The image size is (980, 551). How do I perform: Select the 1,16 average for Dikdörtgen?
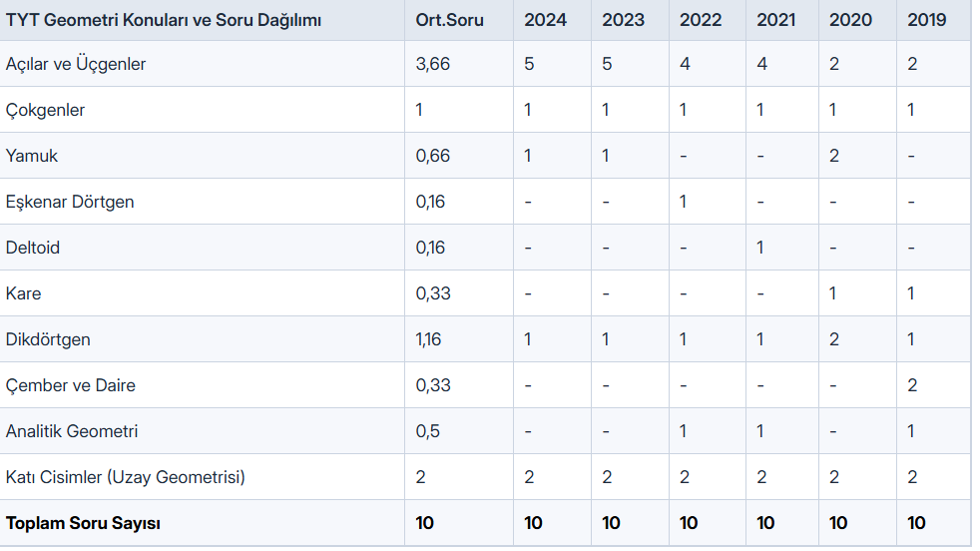tap(428, 339)
